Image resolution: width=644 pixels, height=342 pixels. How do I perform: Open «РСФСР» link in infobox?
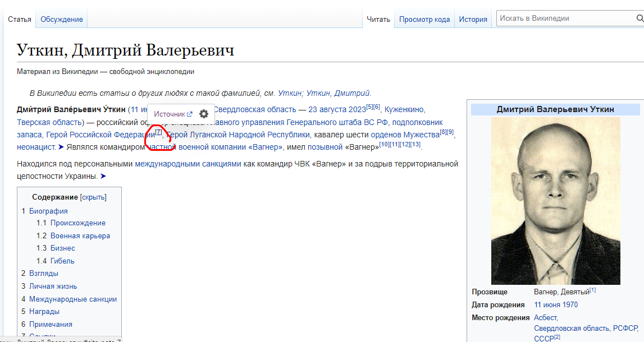(x=625, y=329)
